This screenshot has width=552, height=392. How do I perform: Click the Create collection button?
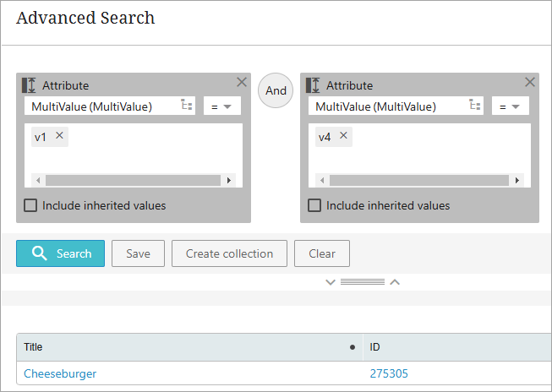click(x=229, y=253)
